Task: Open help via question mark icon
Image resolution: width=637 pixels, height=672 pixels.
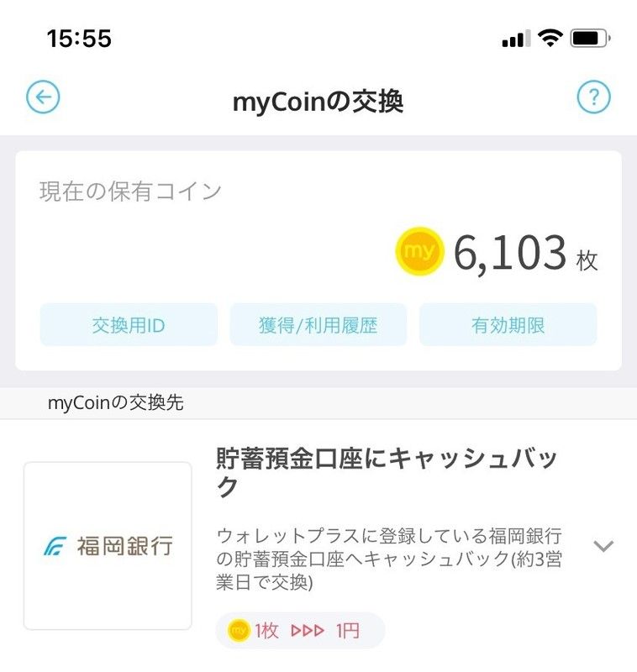Action: coord(593,97)
